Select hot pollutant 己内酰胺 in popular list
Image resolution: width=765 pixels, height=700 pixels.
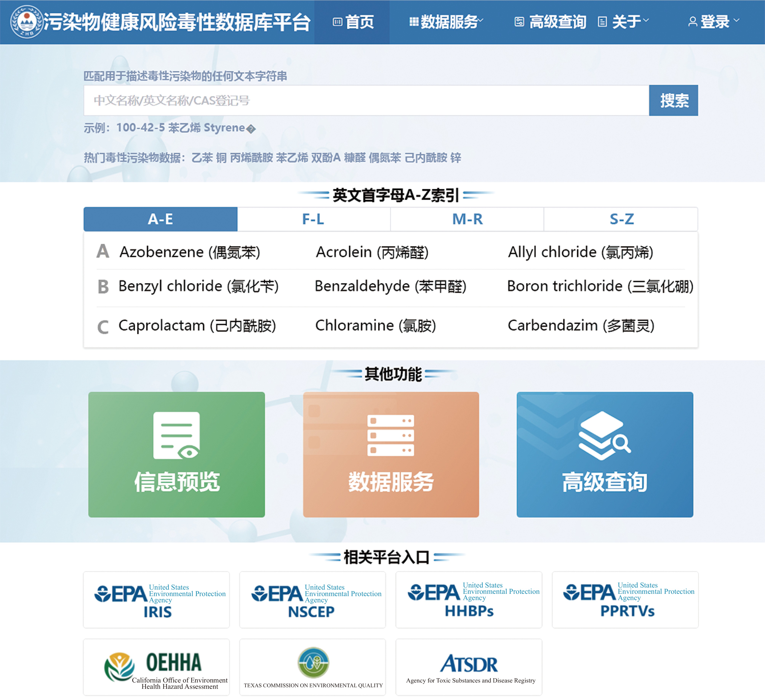426,157
